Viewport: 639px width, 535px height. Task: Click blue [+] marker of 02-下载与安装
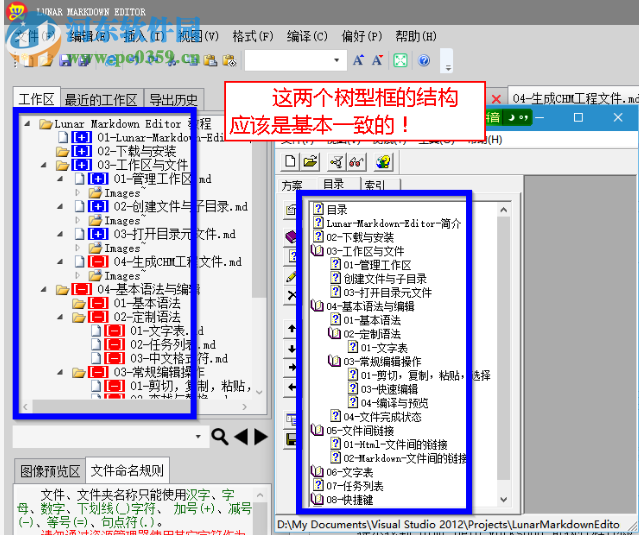(x=82, y=151)
